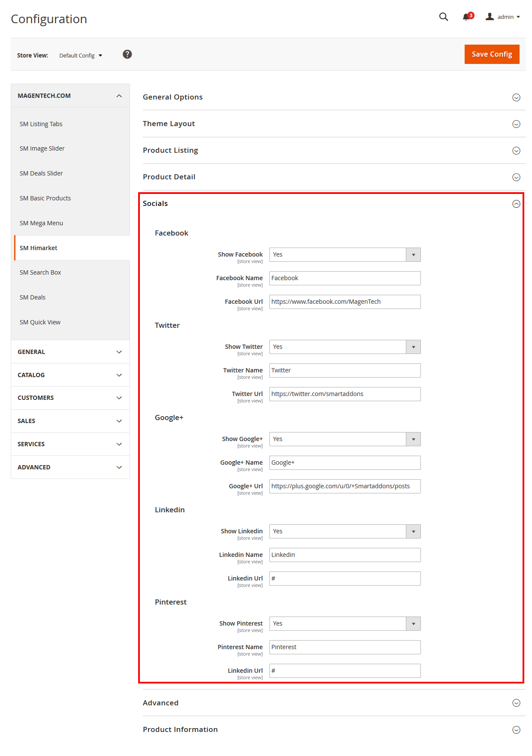532x756 pixels.
Task: Open SM Quick View settings
Action: coord(40,322)
